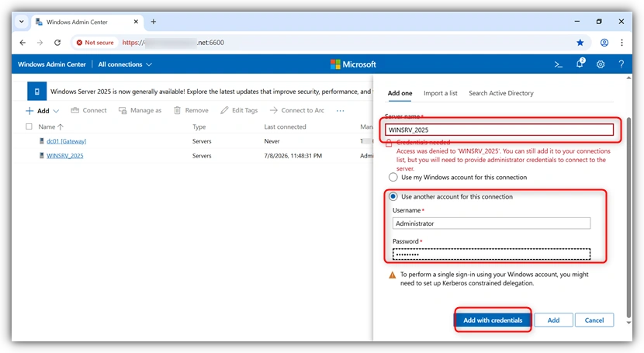Open the dc01 [Gateway] connection link

coord(67,141)
